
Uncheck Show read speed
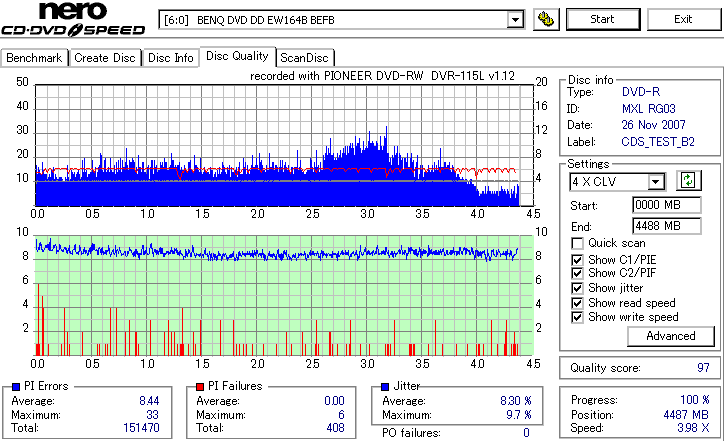point(577,303)
